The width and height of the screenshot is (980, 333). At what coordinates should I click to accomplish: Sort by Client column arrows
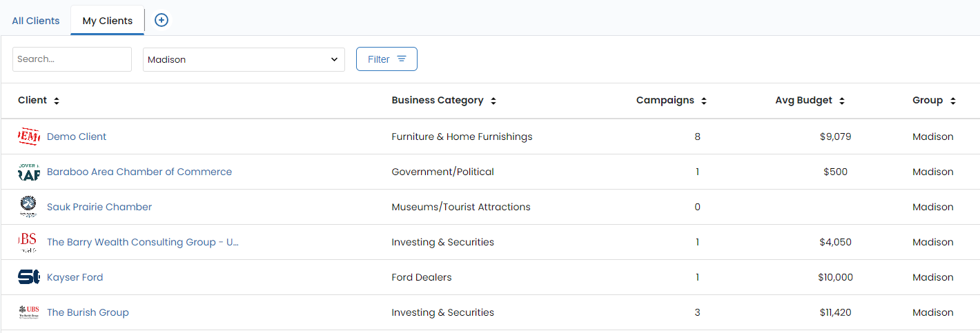tap(57, 101)
